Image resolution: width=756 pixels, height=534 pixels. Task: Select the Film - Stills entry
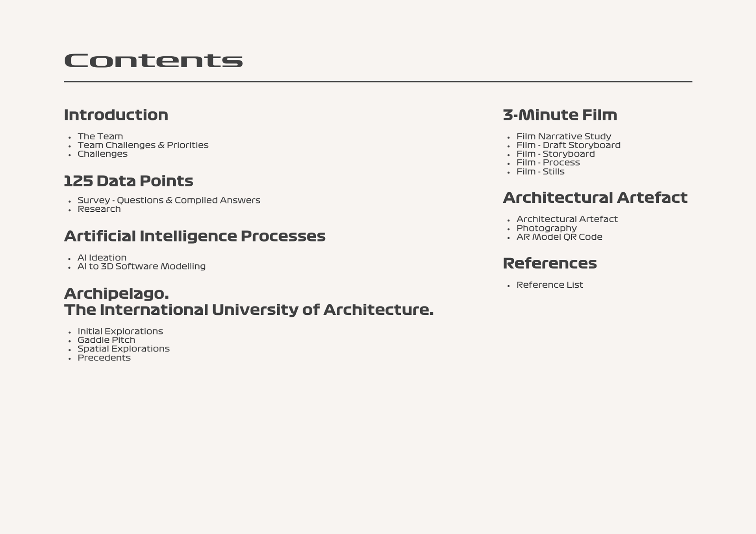click(x=540, y=172)
